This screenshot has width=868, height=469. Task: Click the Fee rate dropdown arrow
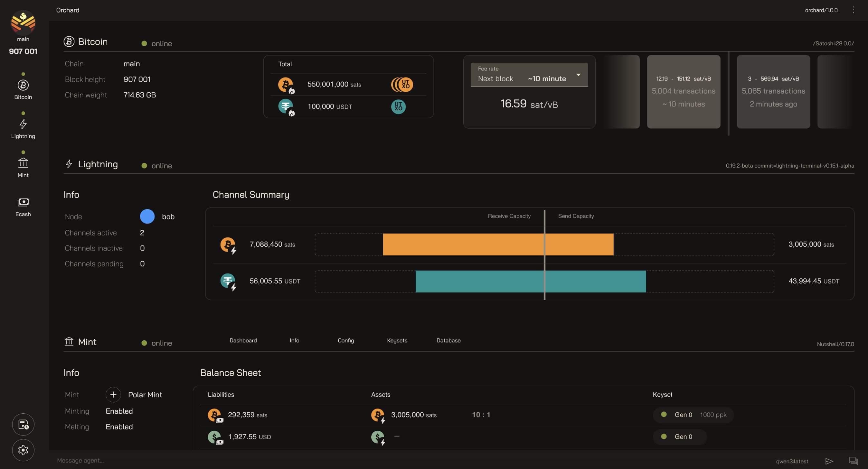click(x=578, y=75)
